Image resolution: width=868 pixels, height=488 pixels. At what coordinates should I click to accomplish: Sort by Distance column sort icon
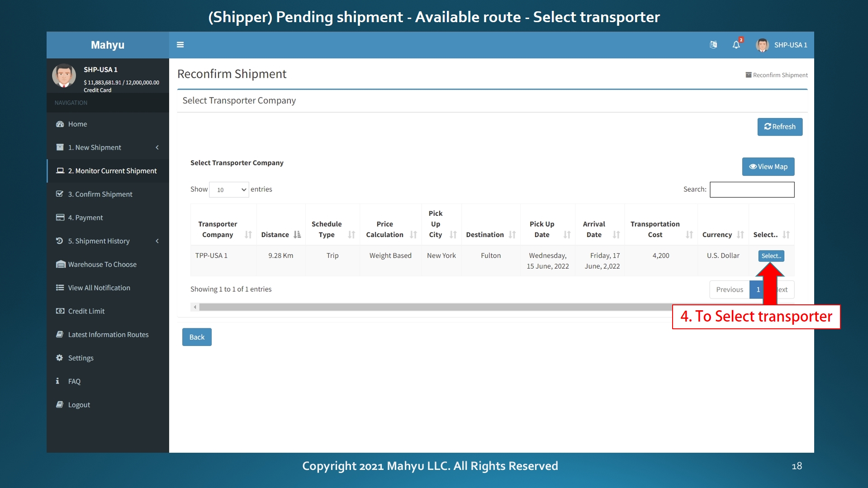[297, 235]
